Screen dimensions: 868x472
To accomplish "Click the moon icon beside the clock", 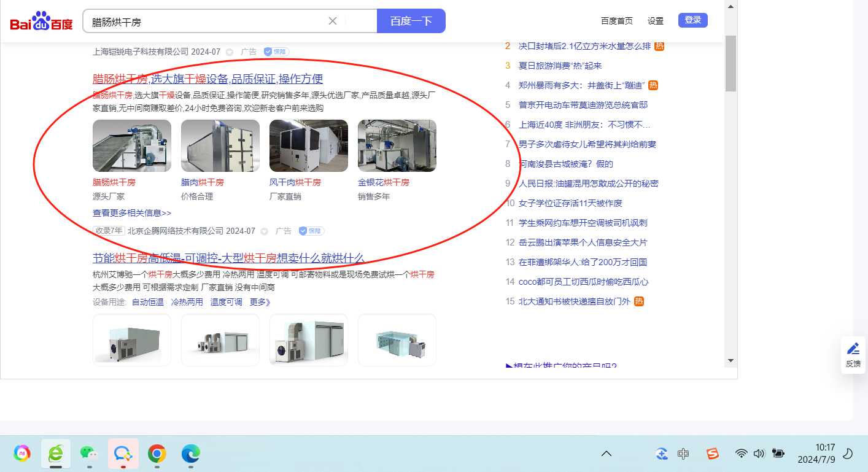I will click(848, 454).
